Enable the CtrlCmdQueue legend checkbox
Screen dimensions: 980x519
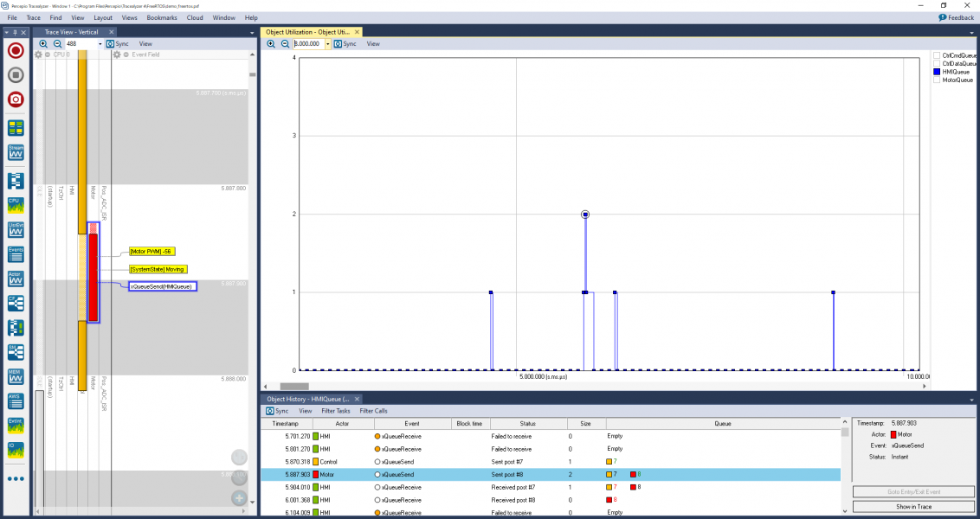[x=937, y=54]
